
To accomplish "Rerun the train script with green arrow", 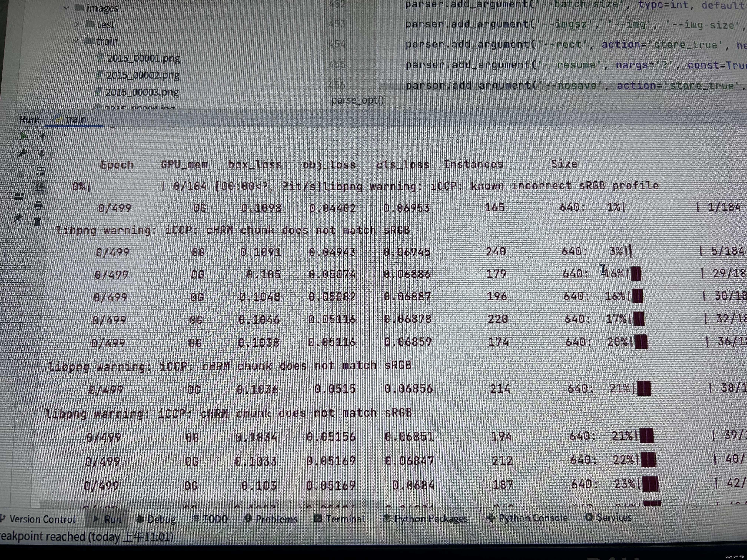I will pos(23,136).
